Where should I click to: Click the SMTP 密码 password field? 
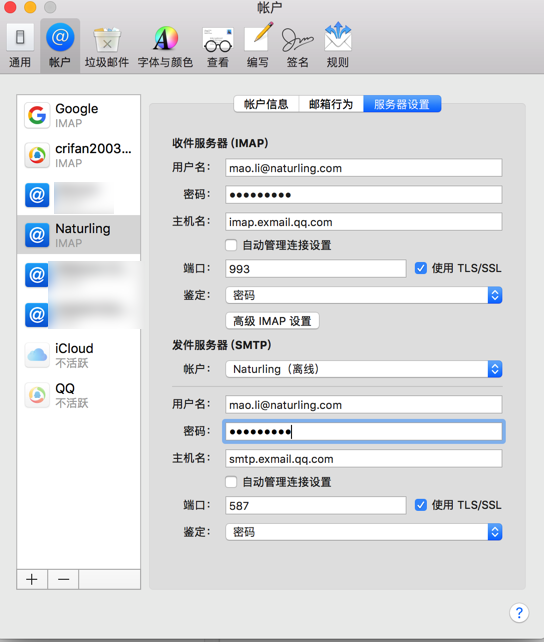[x=363, y=432]
